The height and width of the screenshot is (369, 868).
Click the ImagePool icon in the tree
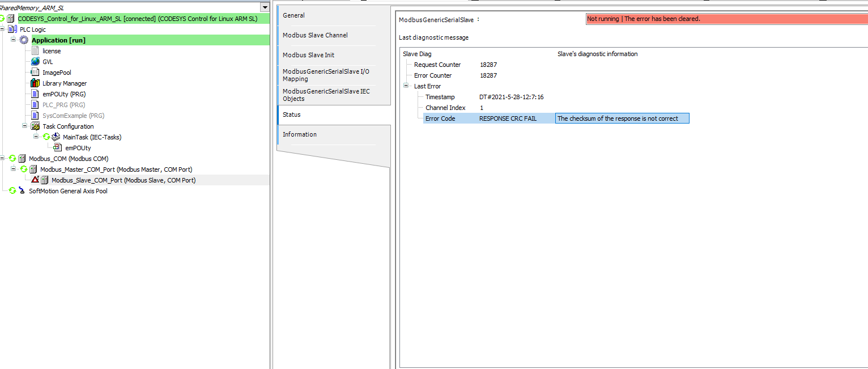[x=35, y=72]
